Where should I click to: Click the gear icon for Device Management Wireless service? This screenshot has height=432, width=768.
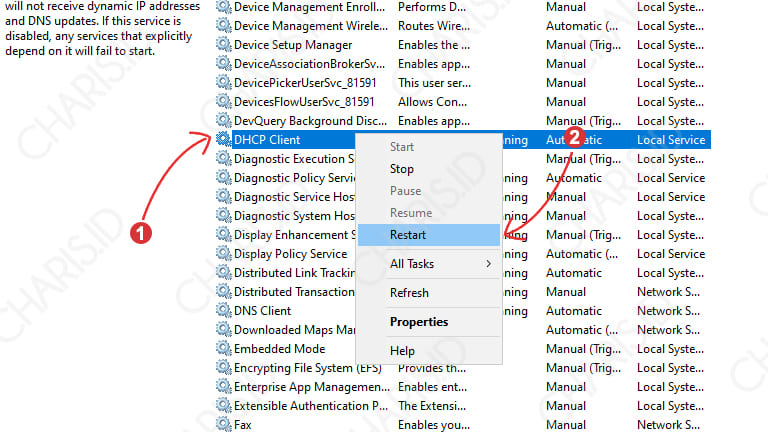pos(224,25)
